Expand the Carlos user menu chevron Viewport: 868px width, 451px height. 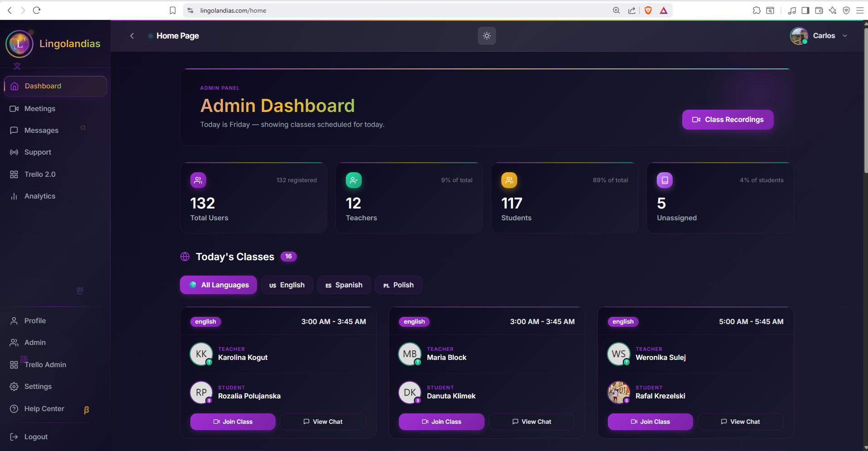click(845, 36)
